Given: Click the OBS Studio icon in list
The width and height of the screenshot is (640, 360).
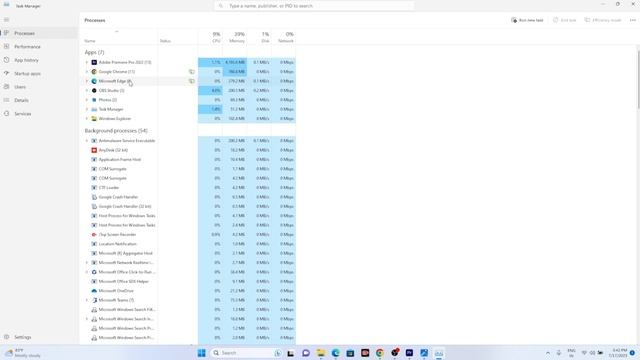Looking at the screenshot, I should pyautogui.click(x=94, y=91).
